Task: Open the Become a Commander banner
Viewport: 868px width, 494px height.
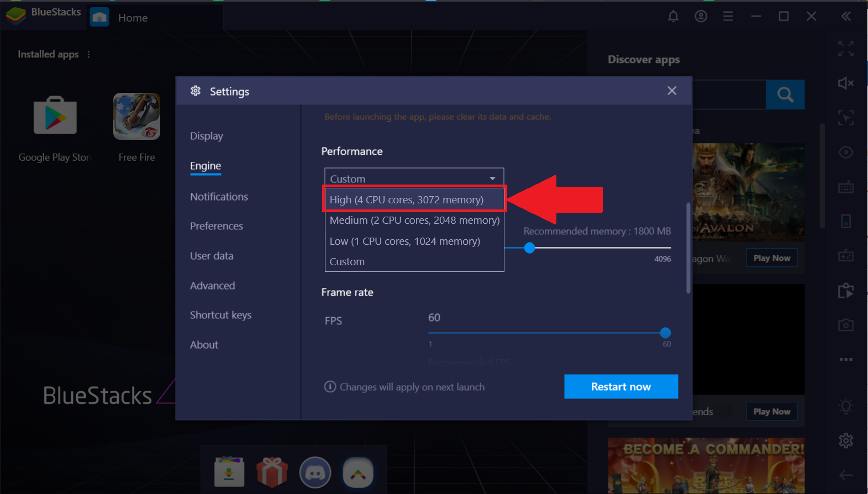Action: [706, 465]
